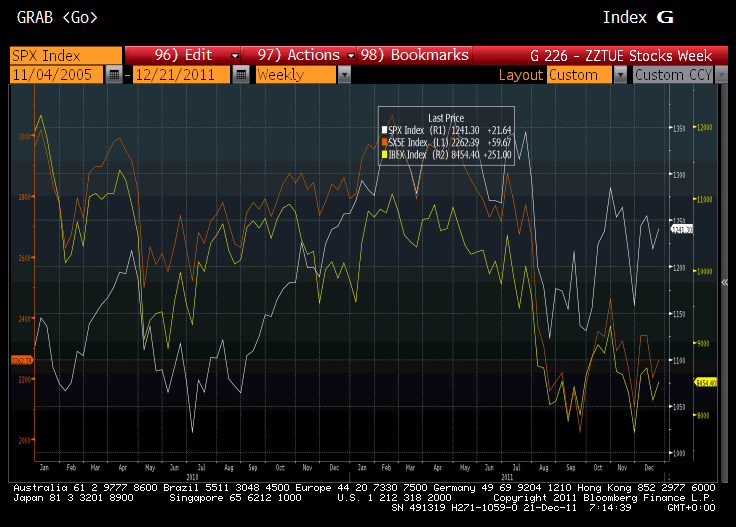Click the GRAB <Go> command text

click(57, 17)
